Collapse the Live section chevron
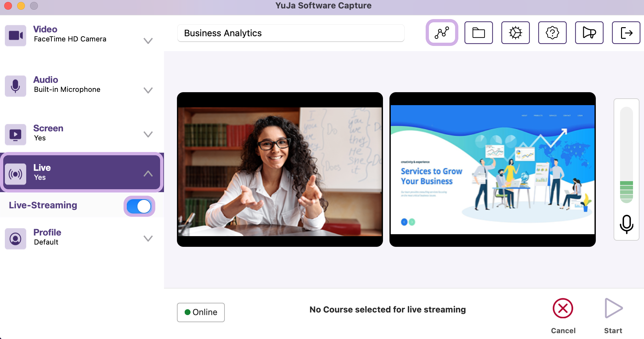The width and height of the screenshot is (644, 339). tap(148, 174)
